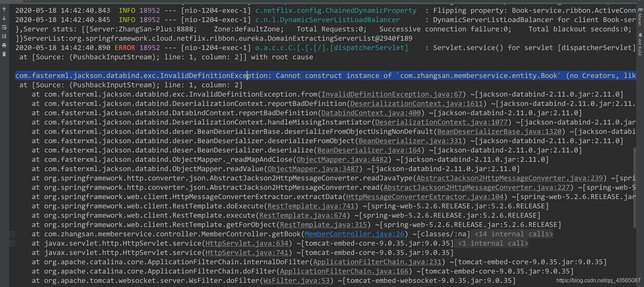Image resolution: width=644 pixels, height=287 pixels.
Task: Expand fold beside HttpServlet.java:634 line
Action: pyautogui.click(x=12, y=243)
